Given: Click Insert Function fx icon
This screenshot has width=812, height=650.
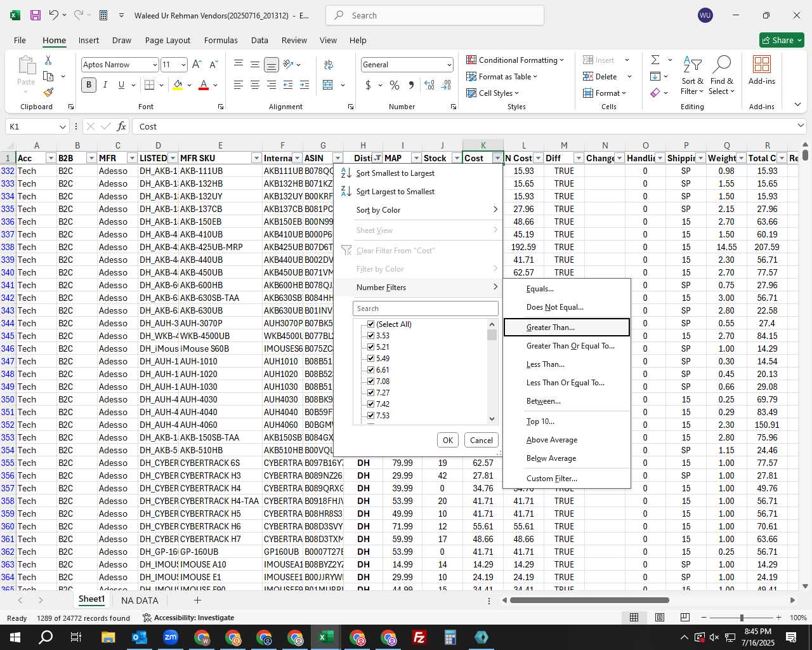Looking at the screenshot, I should pos(122,126).
